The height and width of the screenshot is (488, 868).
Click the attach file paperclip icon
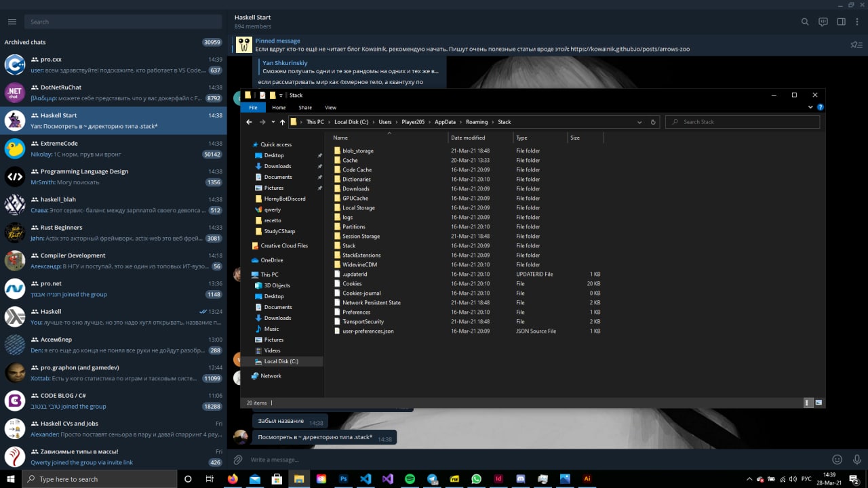pyautogui.click(x=239, y=460)
